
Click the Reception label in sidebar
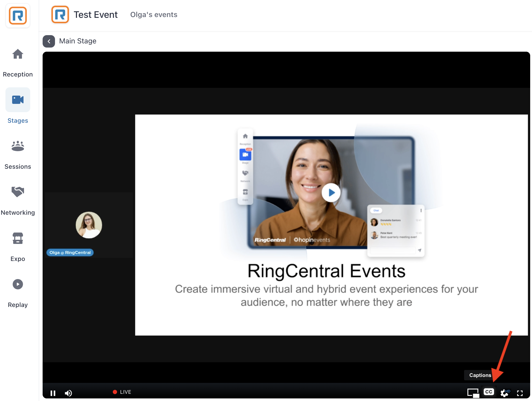click(18, 74)
